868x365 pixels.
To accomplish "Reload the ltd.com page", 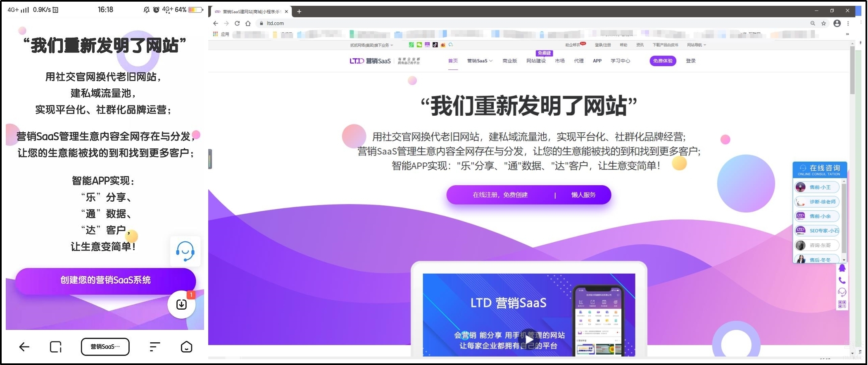I will [237, 24].
